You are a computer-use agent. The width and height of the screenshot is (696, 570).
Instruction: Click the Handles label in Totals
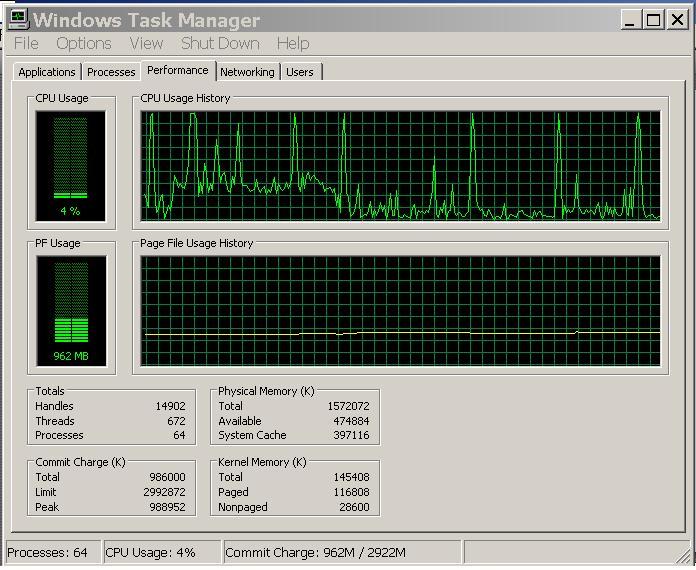click(x=54, y=406)
